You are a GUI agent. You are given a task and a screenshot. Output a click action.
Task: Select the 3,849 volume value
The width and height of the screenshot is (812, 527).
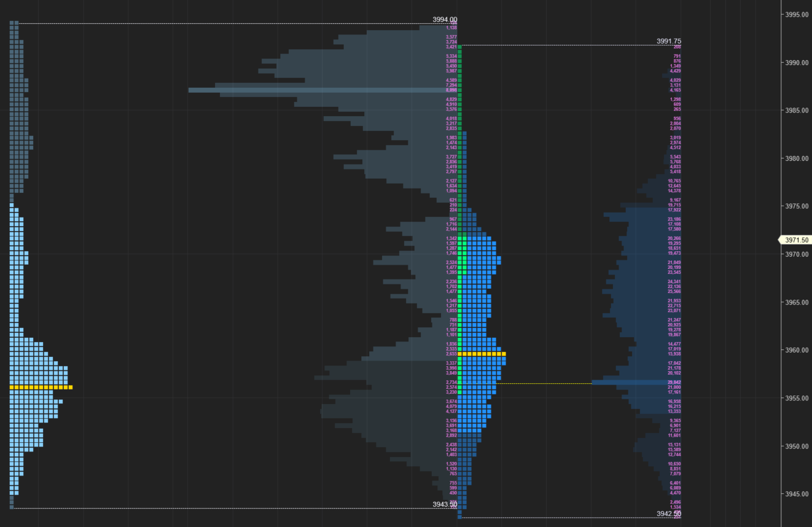click(x=451, y=373)
